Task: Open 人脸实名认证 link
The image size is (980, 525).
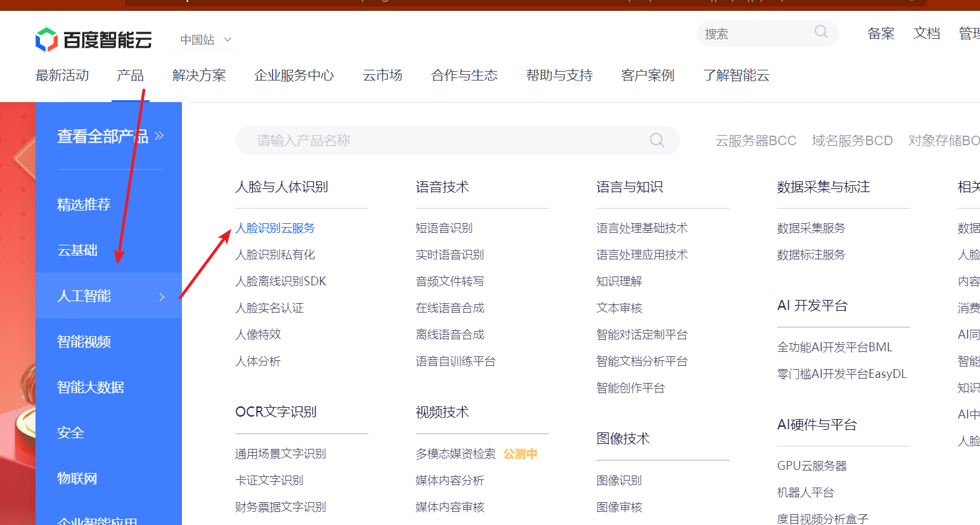Action: tap(269, 308)
